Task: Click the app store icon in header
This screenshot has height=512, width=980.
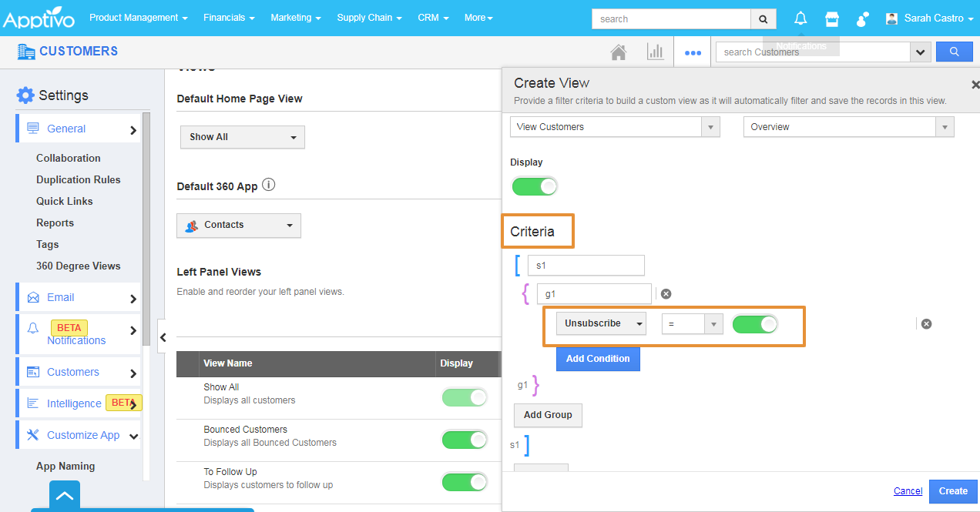Action: (831, 18)
